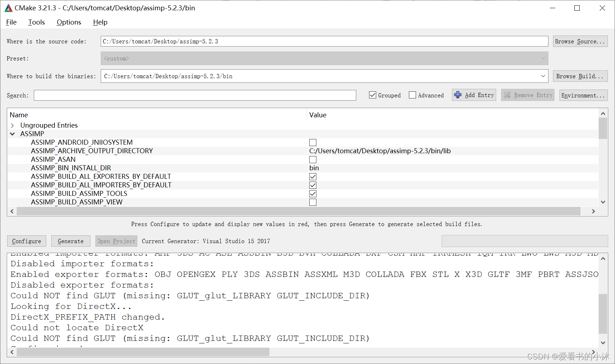
Task: Click inside the Search field
Action: 195,95
